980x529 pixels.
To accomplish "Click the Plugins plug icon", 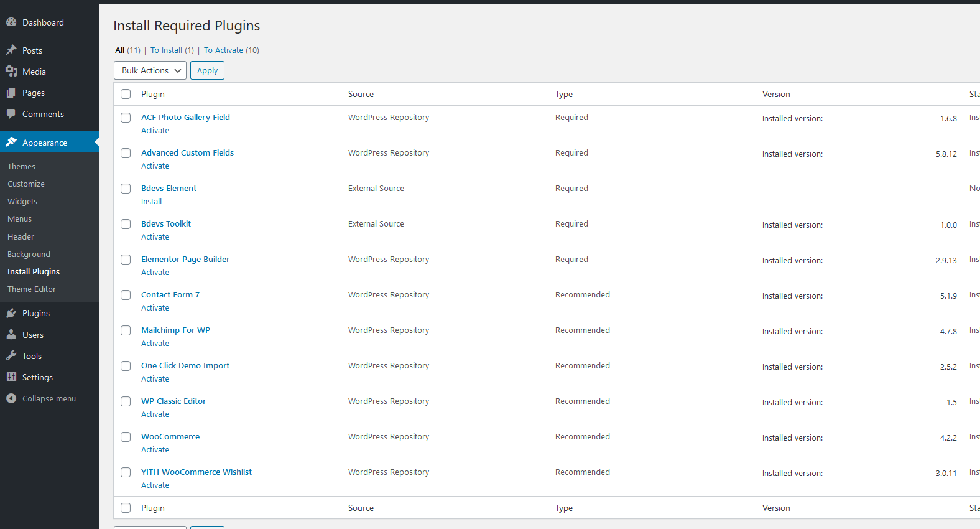I will [x=11, y=313].
